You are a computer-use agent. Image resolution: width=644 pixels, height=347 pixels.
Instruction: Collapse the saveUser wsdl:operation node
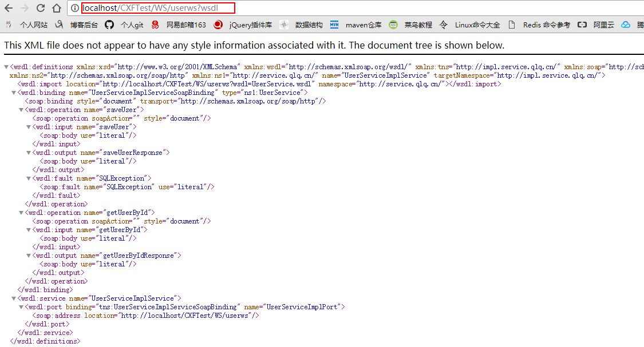21,110
